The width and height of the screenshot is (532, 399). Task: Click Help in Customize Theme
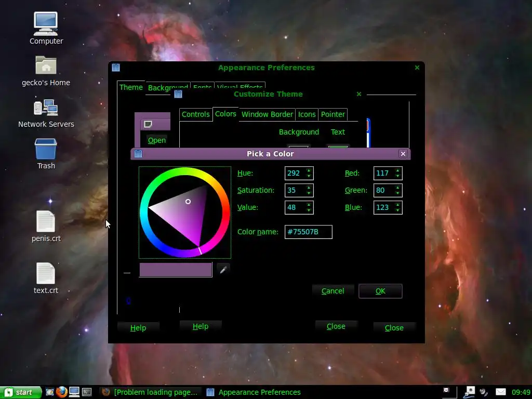201,326
